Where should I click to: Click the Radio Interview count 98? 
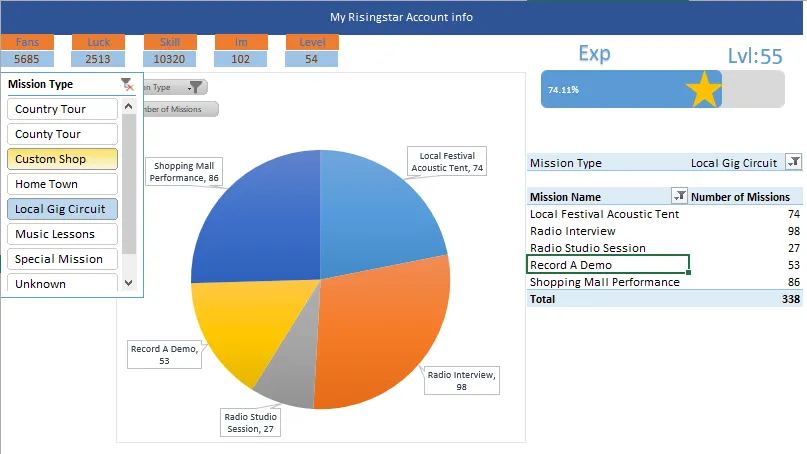[794, 231]
